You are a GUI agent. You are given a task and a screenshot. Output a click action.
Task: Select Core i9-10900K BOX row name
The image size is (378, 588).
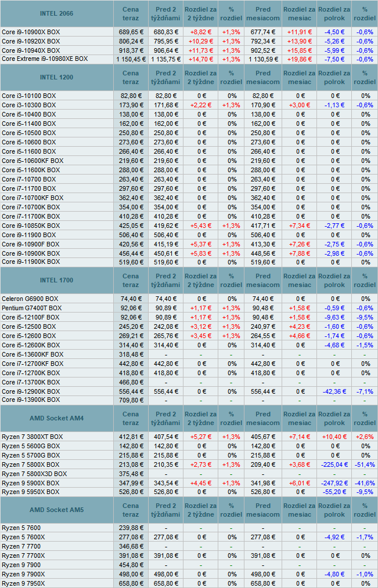(x=31, y=253)
